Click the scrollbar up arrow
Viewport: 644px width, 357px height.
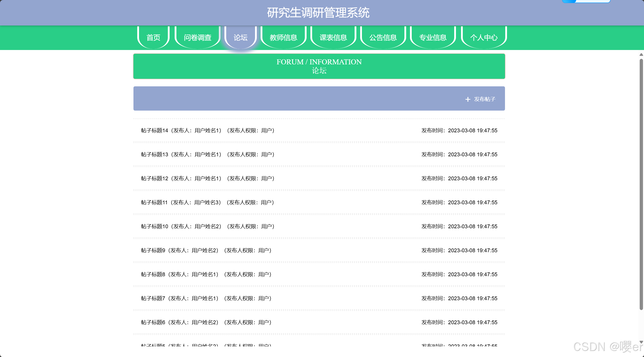[x=641, y=55]
